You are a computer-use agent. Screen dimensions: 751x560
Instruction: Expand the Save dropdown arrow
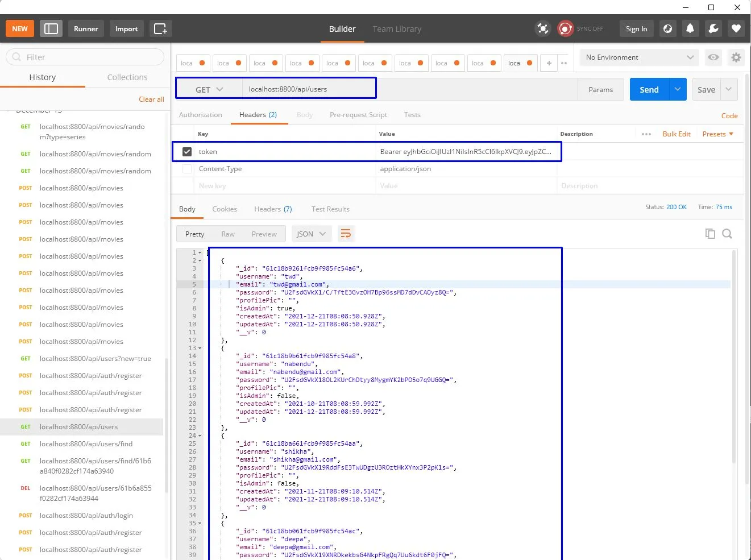point(729,89)
